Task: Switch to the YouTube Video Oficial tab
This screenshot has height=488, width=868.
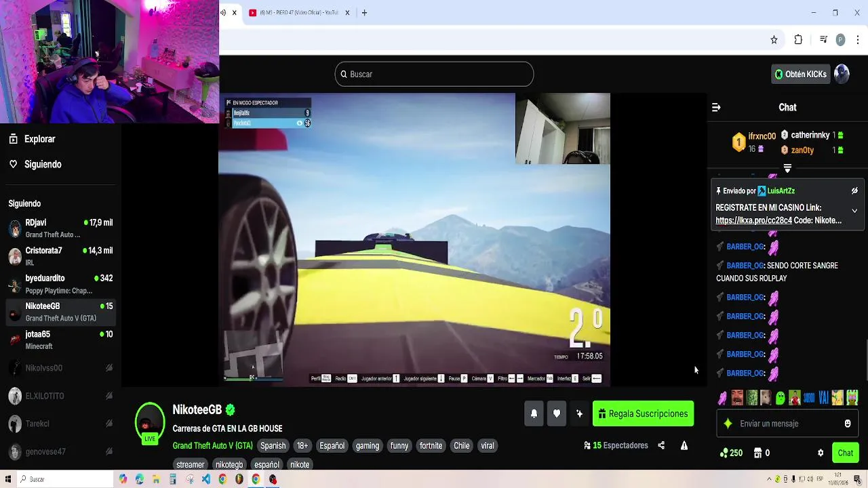Action: 299,13
